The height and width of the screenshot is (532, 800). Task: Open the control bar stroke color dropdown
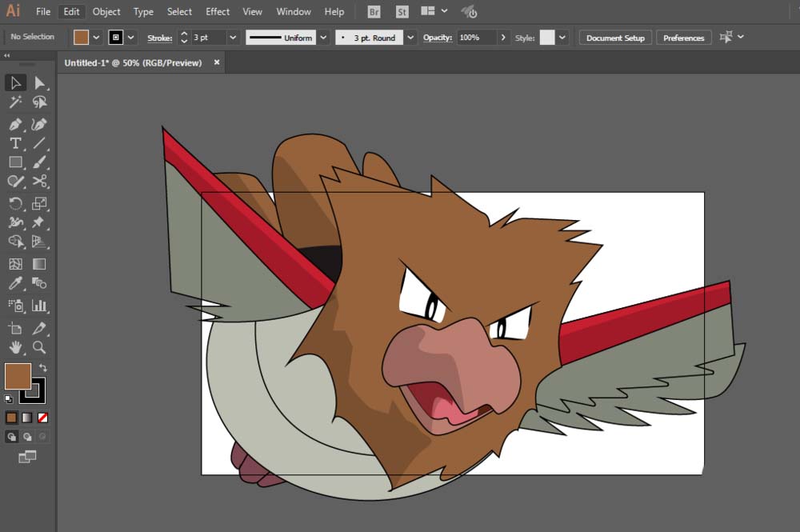click(131, 38)
